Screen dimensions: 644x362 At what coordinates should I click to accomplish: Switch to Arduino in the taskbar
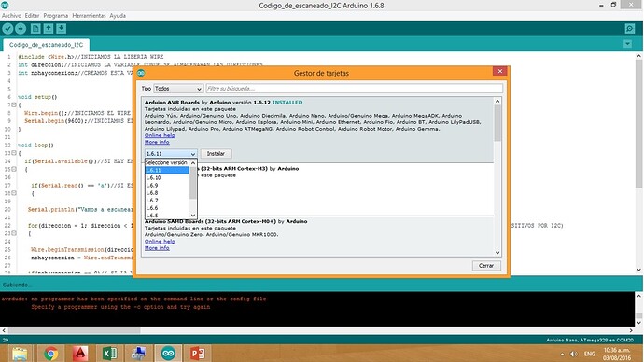coord(168,354)
